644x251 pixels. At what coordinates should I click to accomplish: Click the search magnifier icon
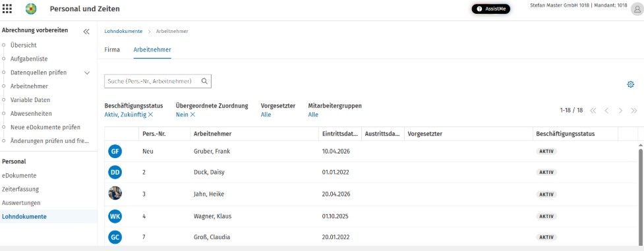pyautogui.click(x=204, y=81)
